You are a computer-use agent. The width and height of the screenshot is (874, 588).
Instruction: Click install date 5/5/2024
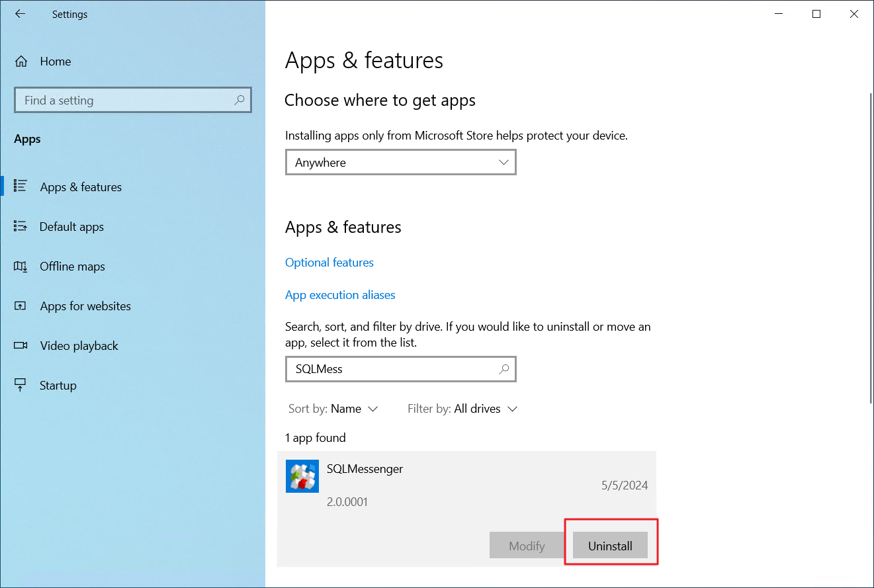(x=625, y=485)
